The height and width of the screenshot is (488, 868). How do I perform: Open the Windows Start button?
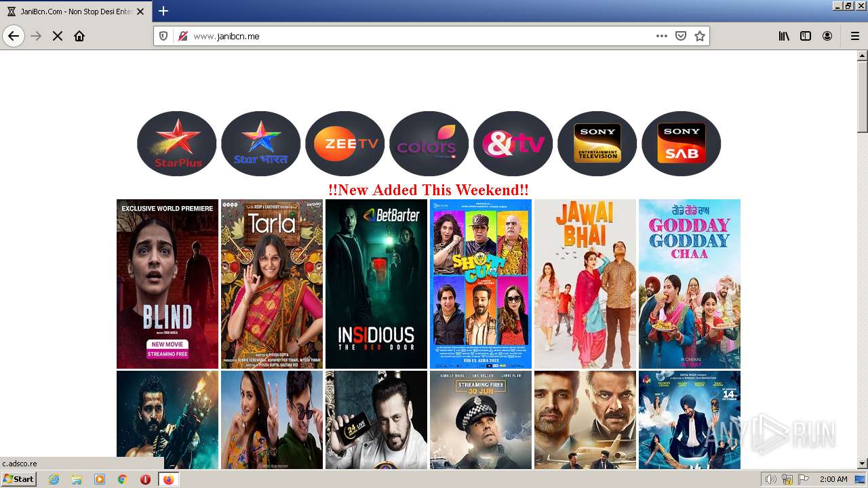[x=19, y=479]
